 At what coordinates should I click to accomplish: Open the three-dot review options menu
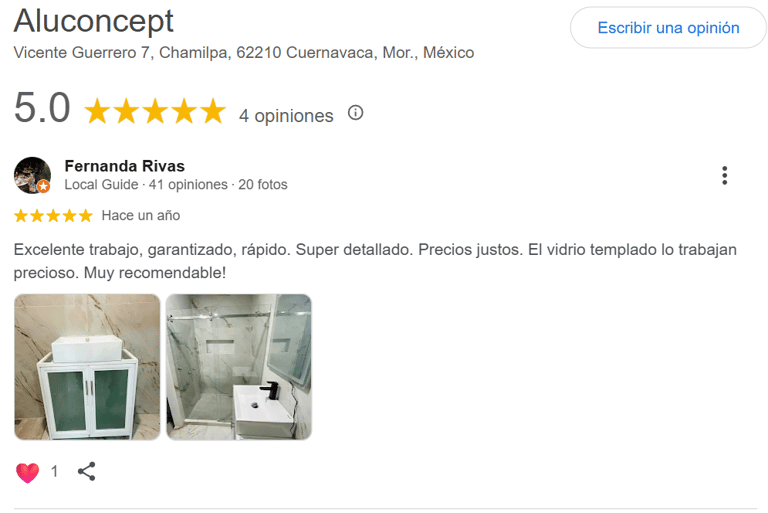[x=724, y=176]
